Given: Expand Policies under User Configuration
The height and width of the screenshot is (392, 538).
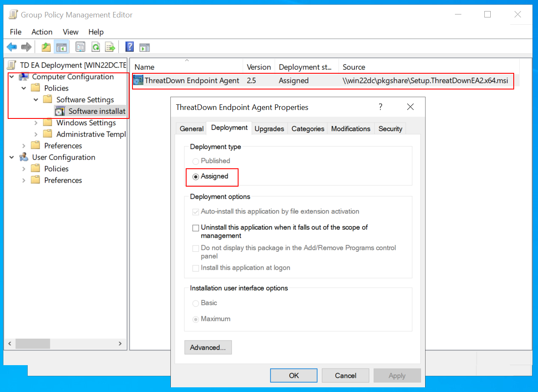Looking at the screenshot, I should [x=24, y=169].
